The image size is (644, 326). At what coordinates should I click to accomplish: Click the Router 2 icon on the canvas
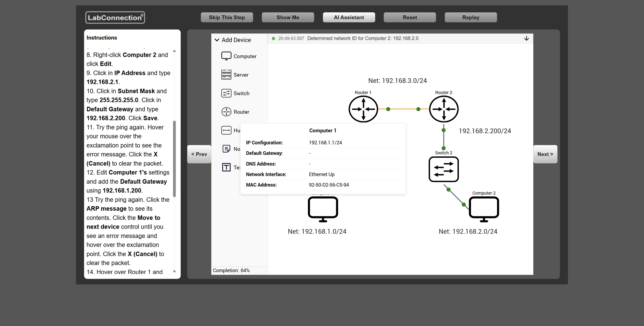[x=444, y=109]
